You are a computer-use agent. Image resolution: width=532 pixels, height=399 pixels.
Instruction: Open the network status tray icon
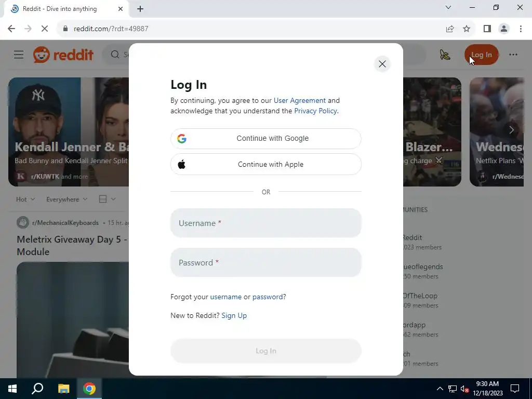point(453,389)
